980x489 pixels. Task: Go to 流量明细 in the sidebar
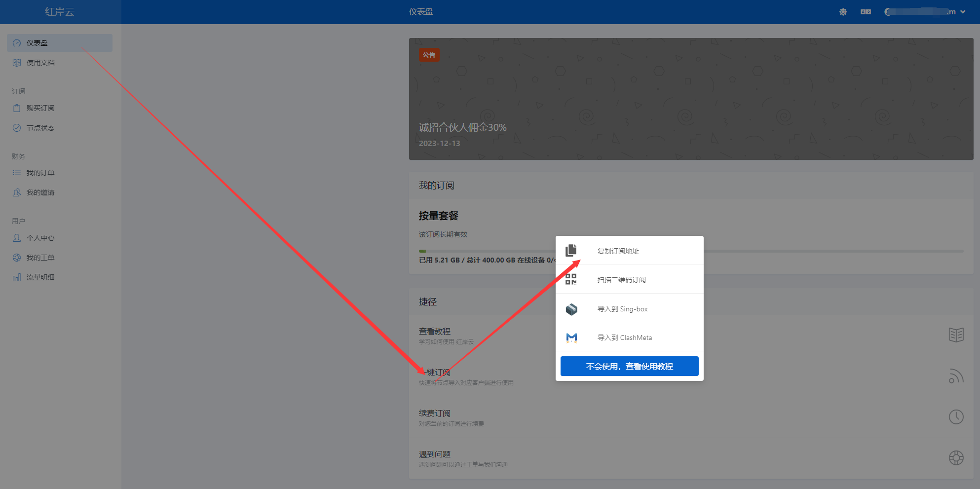tap(40, 277)
